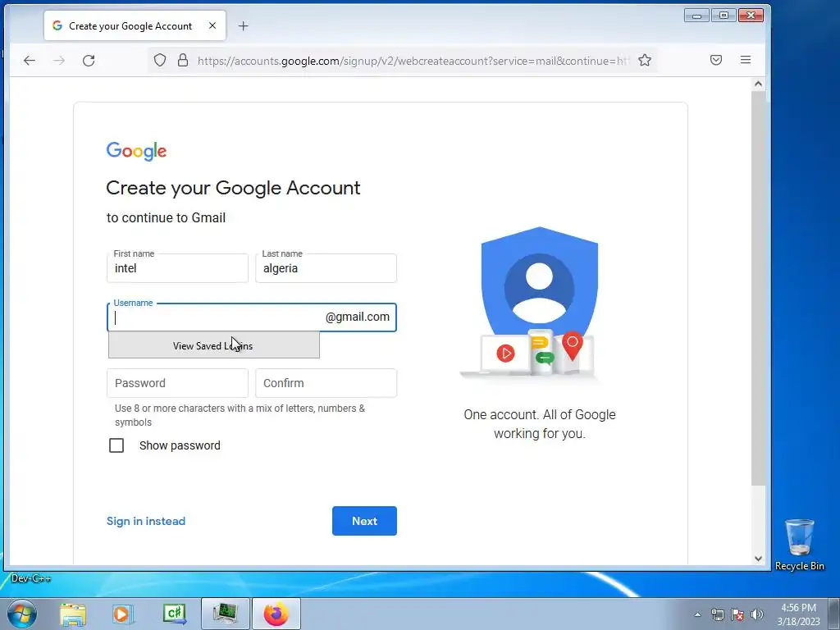This screenshot has width=840, height=630.
Task: Open Windows Explorer from the taskbar
Action: click(73, 614)
